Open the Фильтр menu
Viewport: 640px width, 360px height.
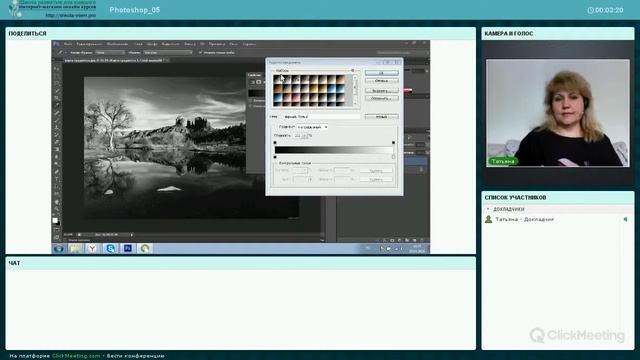coord(190,44)
